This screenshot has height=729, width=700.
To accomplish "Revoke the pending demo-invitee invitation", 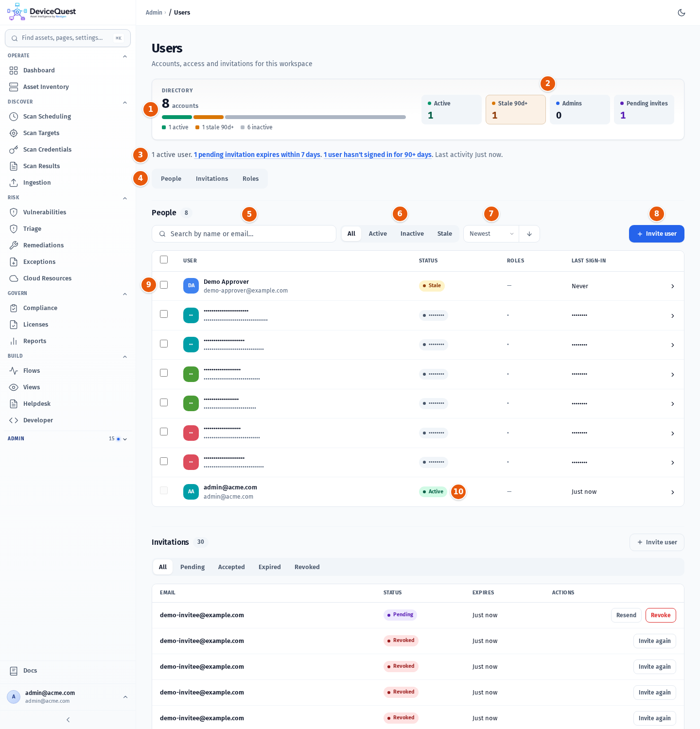I will coord(661,615).
